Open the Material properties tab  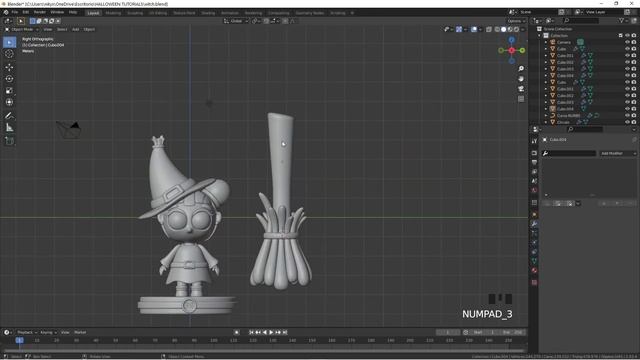pyautogui.click(x=534, y=270)
